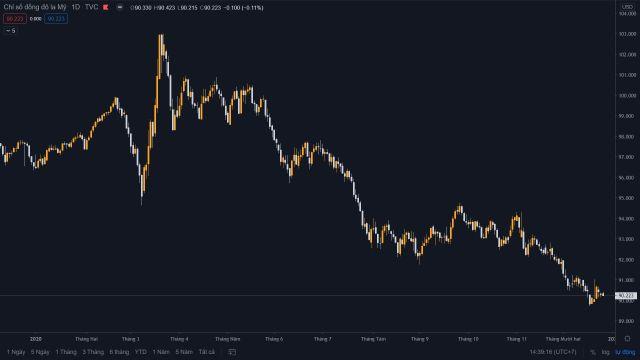Click the symbol title Chỉ số đồng đô la Mỹ
This screenshot has height=360, width=640.
click(35, 7)
